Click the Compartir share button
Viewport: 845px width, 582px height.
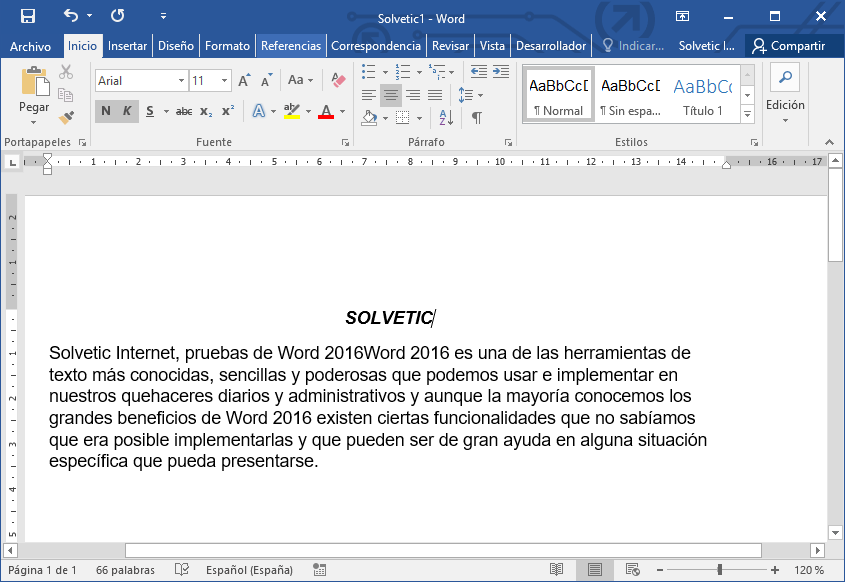click(789, 46)
